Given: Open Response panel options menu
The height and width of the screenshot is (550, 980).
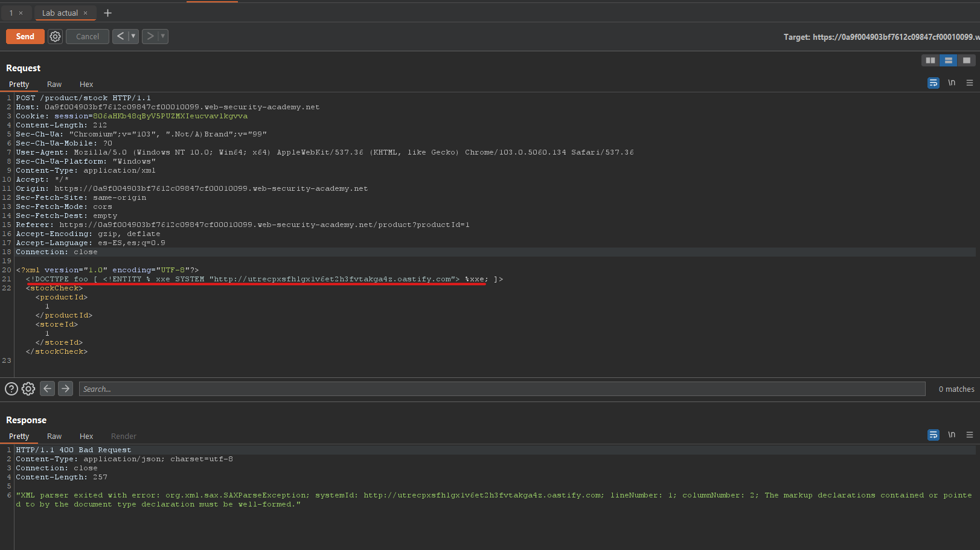Looking at the screenshot, I should pos(970,435).
